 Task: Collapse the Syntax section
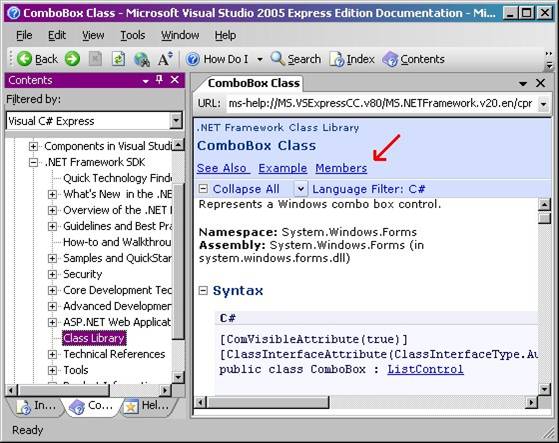click(x=203, y=290)
